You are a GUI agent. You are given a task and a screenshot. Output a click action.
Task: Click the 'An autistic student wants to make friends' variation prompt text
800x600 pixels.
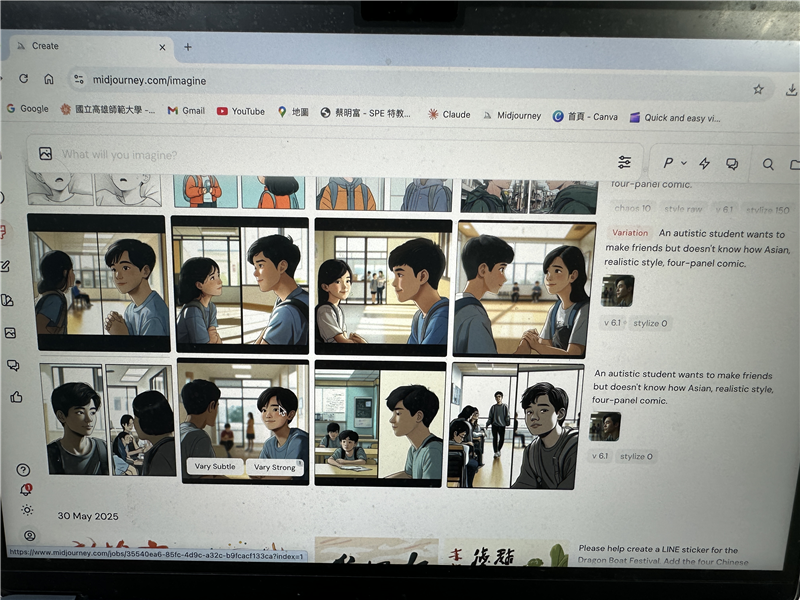point(697,248)
